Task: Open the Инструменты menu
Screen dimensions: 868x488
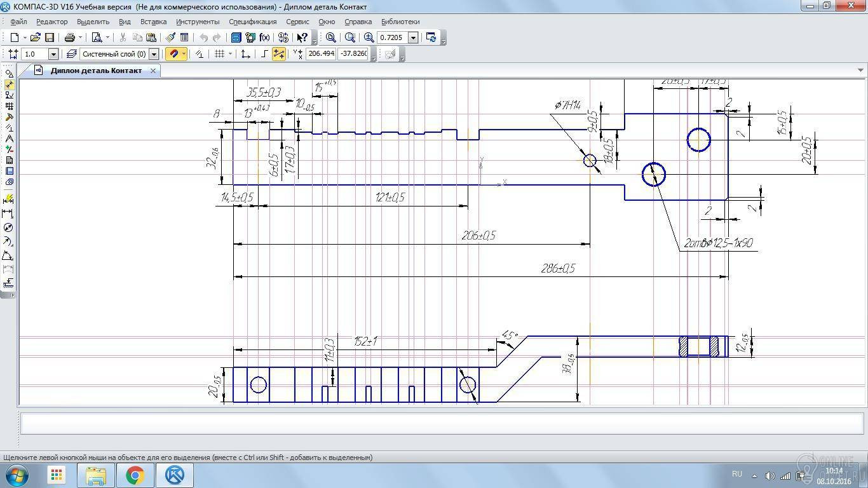Action: tap(198, 22)
